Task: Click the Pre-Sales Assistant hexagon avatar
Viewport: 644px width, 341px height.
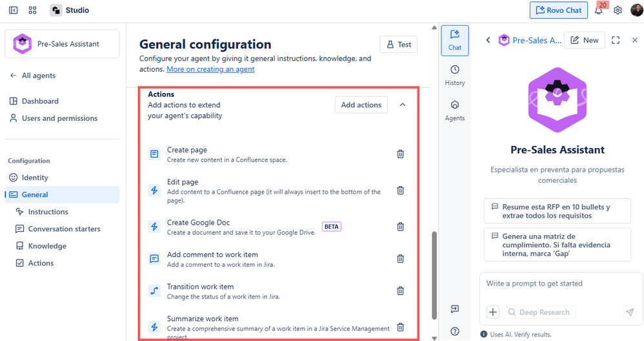Action: click(558, 100)
